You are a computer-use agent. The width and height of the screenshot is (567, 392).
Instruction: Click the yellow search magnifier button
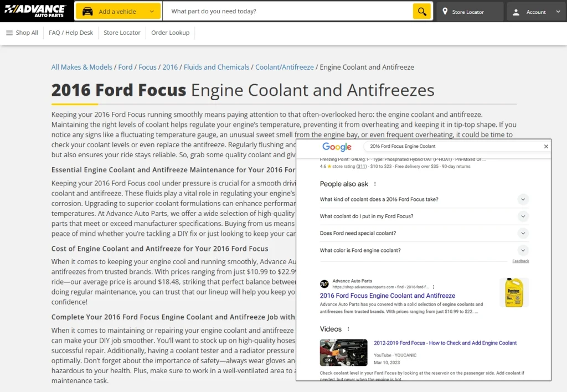tap(422, 11)
